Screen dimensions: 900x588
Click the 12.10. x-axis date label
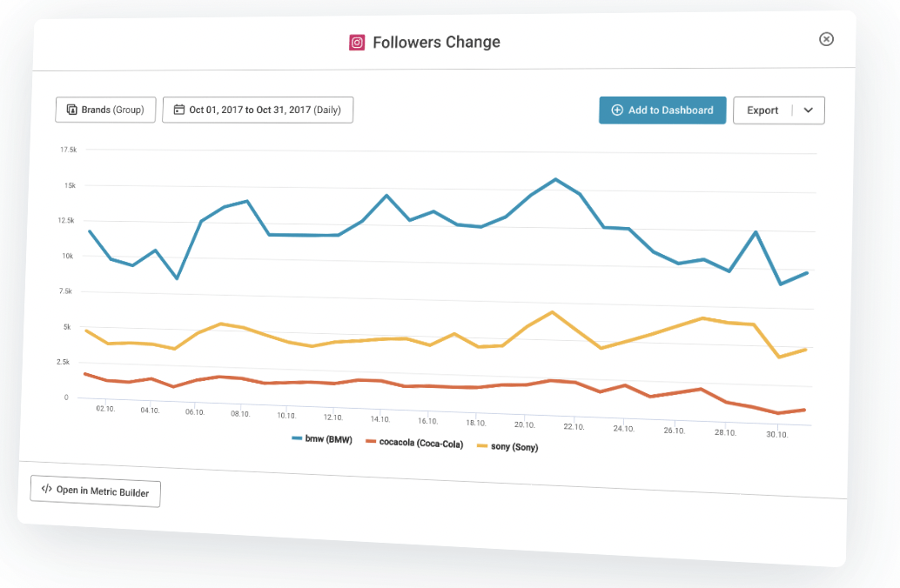pyautogui.click(x=332, y=417)
